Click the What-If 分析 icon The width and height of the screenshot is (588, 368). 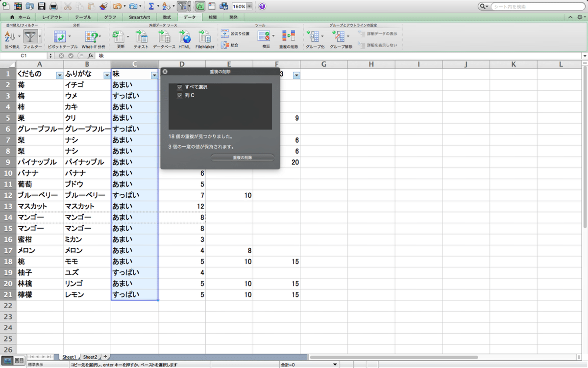[x=91, y=36]
